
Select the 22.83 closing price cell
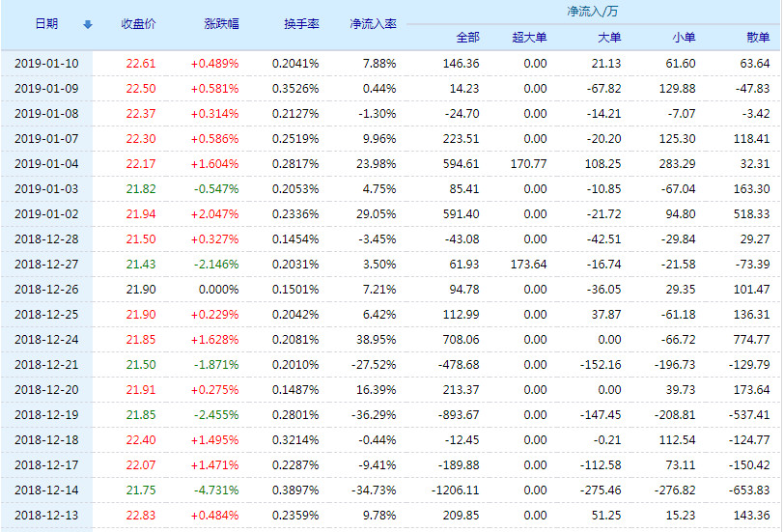click(x=140, y=516)
